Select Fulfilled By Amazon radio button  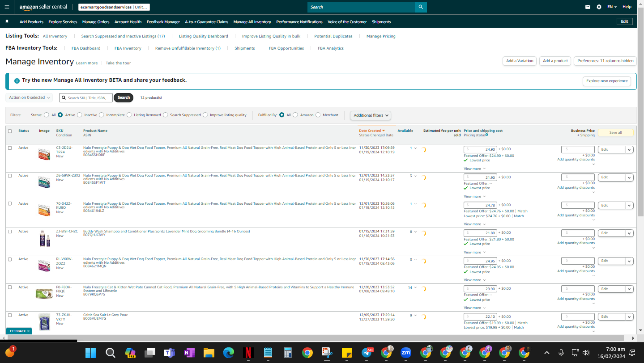click(295, 115)
